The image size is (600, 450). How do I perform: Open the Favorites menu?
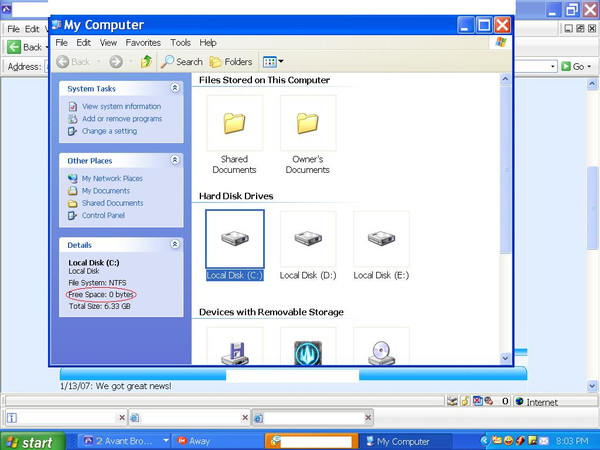click(x=143, y=42)
